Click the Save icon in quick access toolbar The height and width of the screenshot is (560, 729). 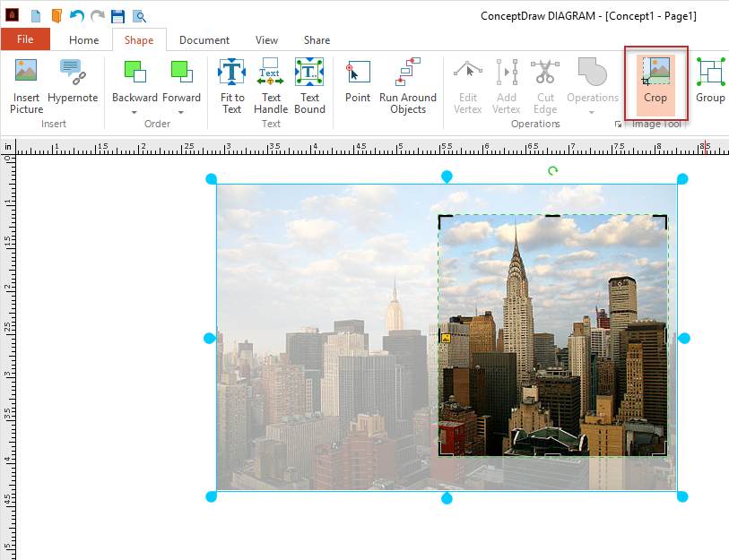[x=117, y=16]
